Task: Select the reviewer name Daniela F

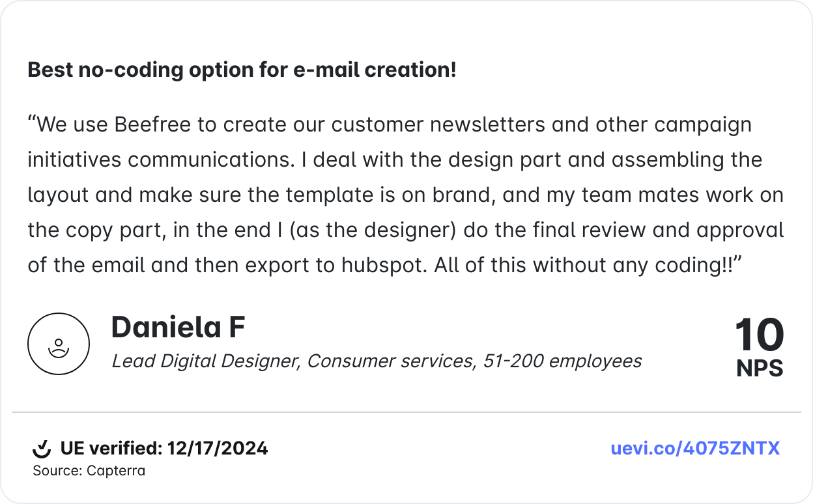Action: point(178,327)
